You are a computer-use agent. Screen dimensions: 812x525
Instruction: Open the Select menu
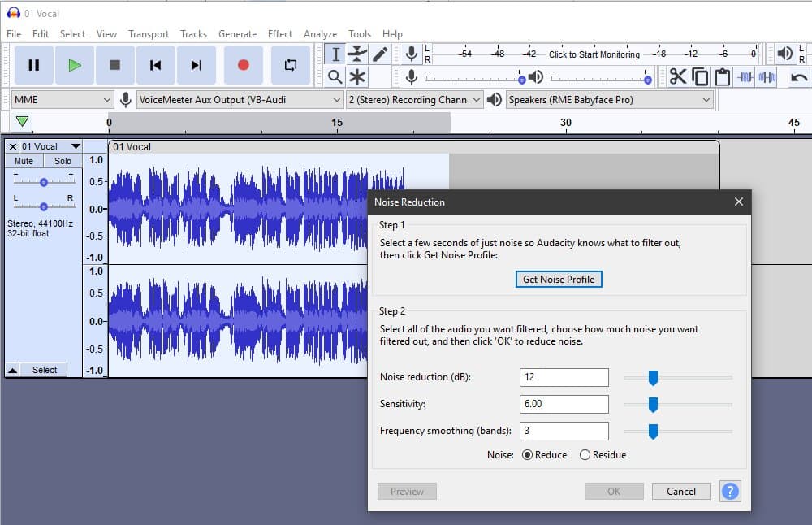click(72, 33)
